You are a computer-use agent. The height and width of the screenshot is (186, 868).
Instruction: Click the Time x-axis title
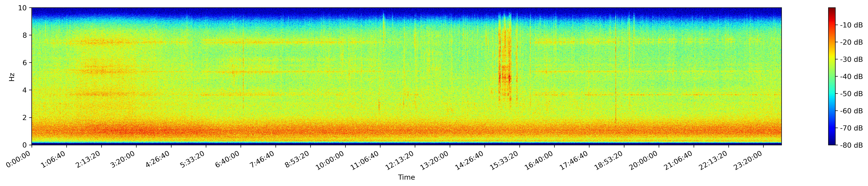[406, 177]
